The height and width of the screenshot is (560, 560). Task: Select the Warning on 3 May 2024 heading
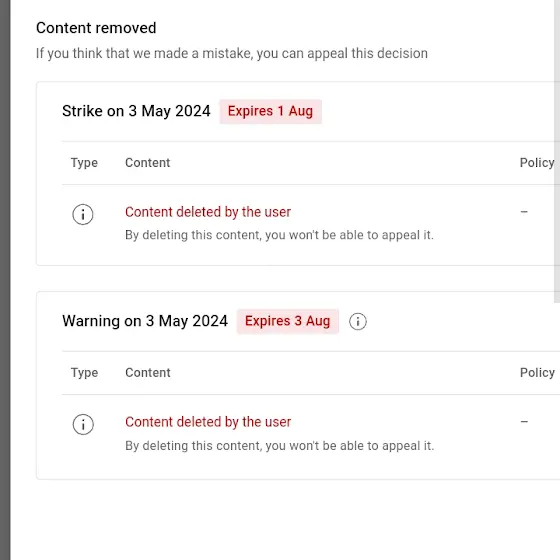(x=145, y=321)
